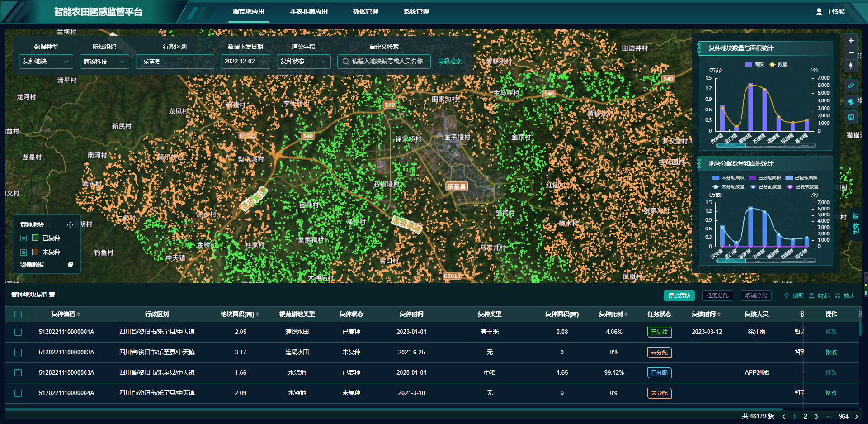Click the 停止复核 button
Screen dimensions: 868x424
pyautogui.click(x=679, y=295)
